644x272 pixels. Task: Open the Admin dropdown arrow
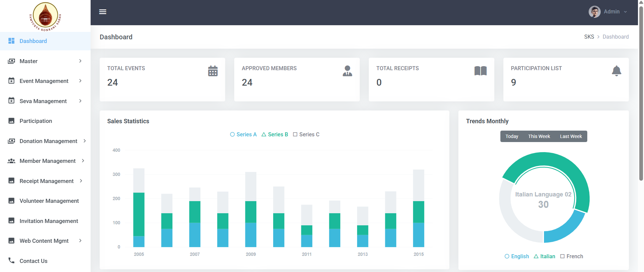(x=625, y=12)
